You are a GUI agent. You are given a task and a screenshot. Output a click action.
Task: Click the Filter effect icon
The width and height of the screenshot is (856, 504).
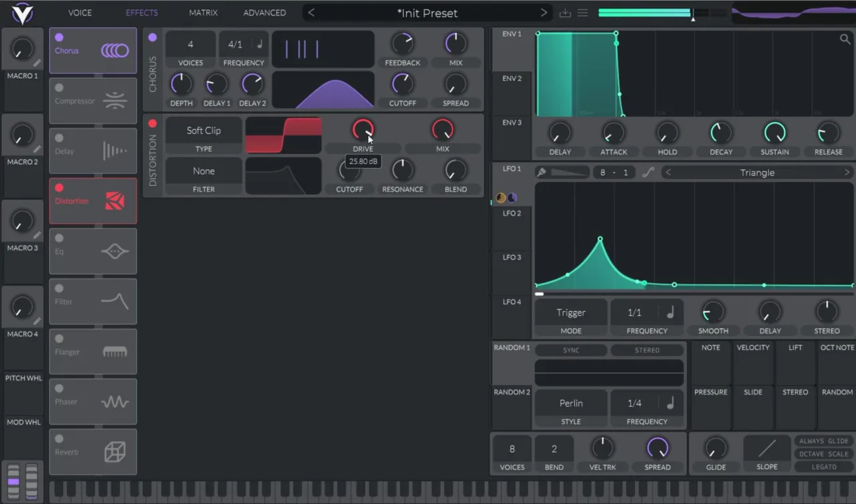point(114,301)
